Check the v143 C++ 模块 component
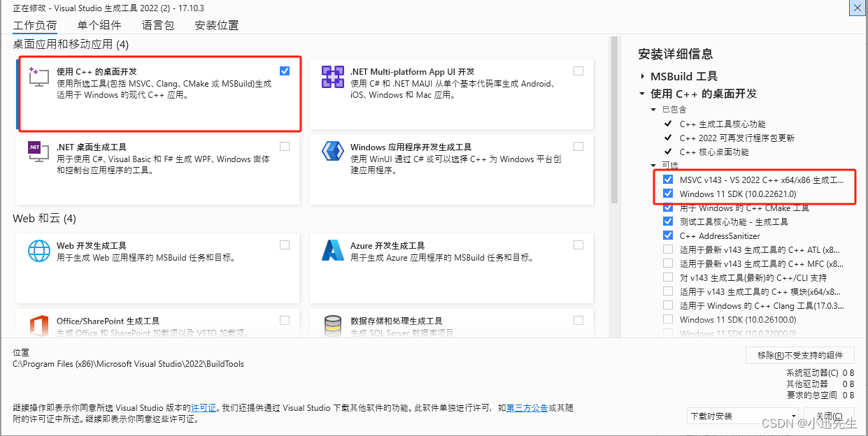This screenshot has height=436, width=868. (x=669, y=291)
